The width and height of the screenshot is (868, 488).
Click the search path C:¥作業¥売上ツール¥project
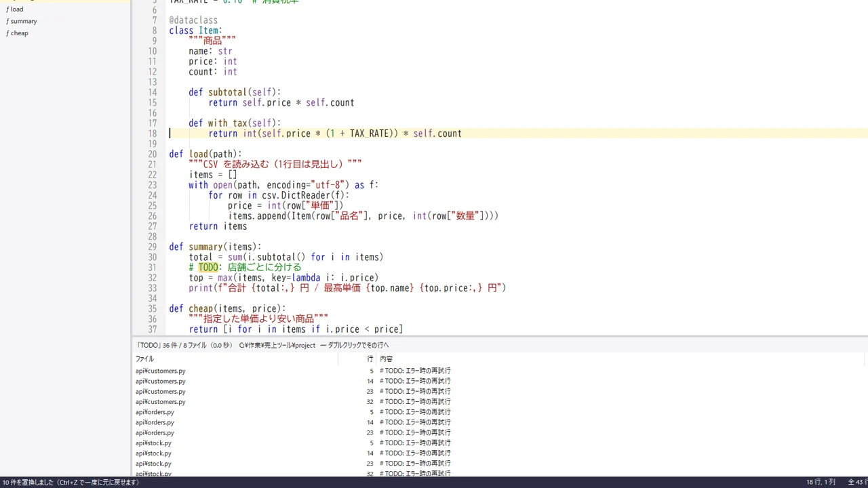click(x=277, y=345)
